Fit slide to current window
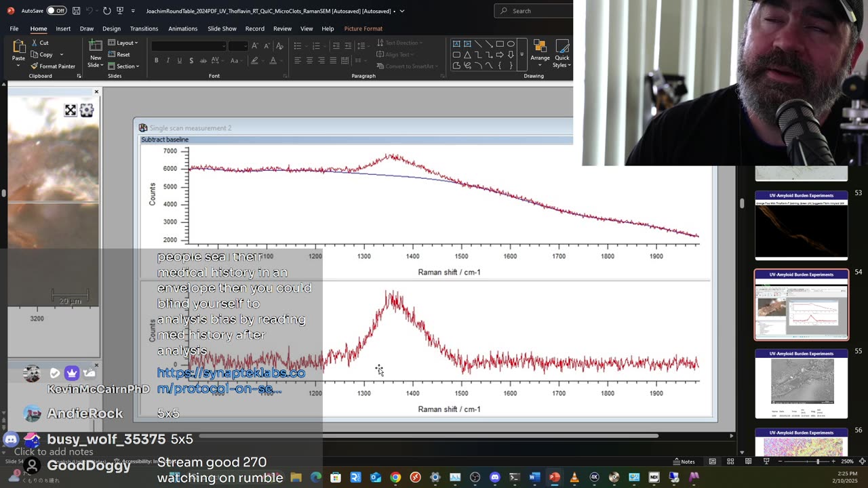 pos(862,462)
